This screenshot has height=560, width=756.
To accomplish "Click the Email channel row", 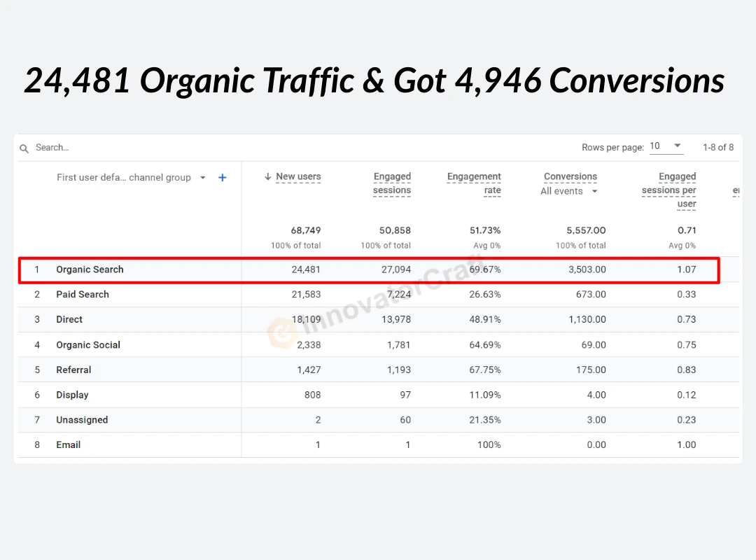I will coord(69,445).
